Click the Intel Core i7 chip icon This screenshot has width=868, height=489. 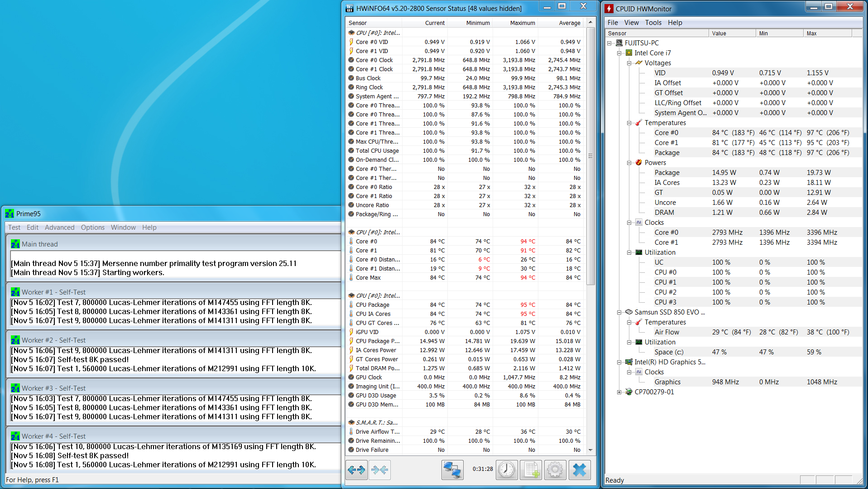(x=629, y=53)
